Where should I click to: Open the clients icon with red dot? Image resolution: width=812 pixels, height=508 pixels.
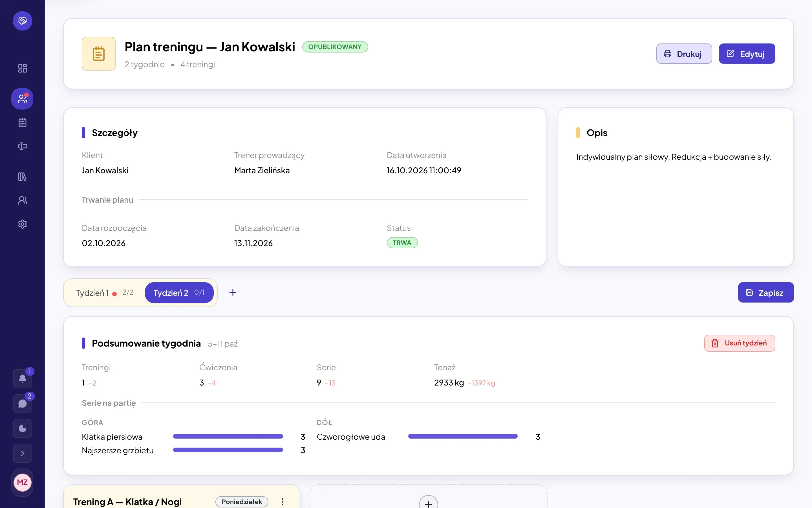click(23, 99)
